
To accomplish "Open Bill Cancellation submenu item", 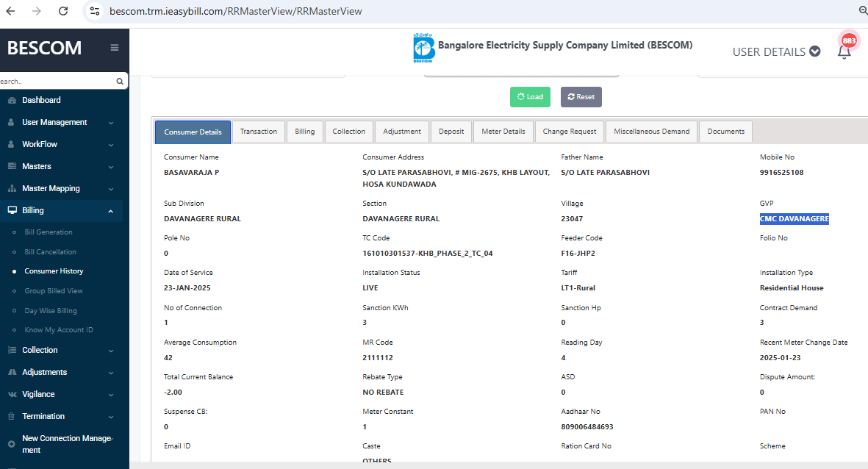I will pyautogui.click(x=51, y=252).
